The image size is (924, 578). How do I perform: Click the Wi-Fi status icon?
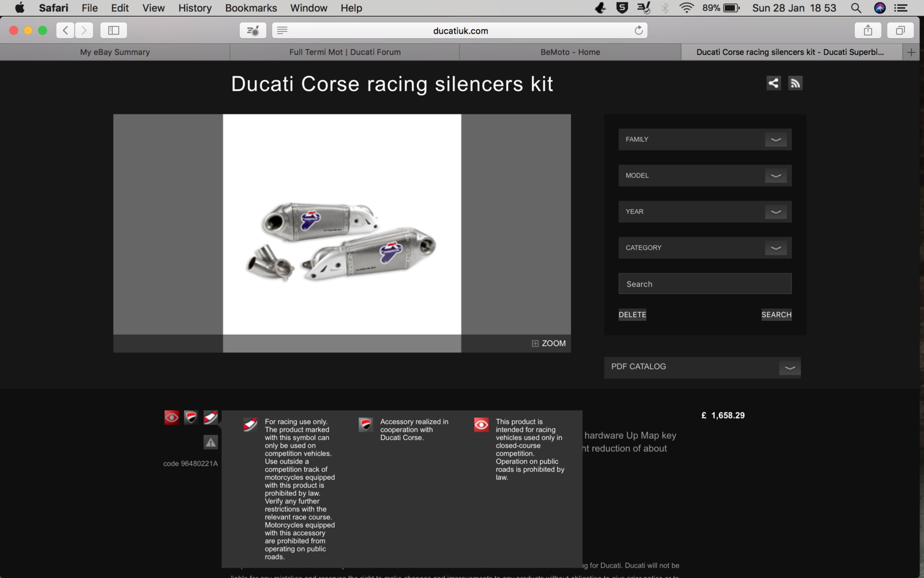[687, 8]
